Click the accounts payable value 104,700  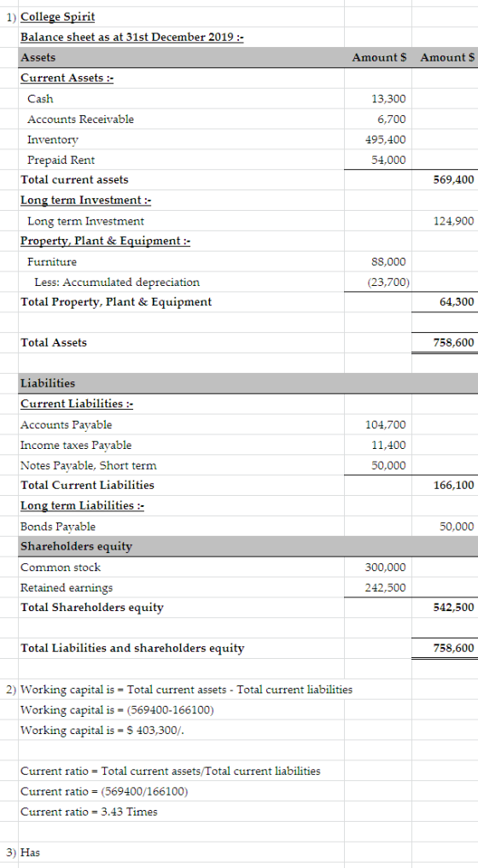point(386,425)
